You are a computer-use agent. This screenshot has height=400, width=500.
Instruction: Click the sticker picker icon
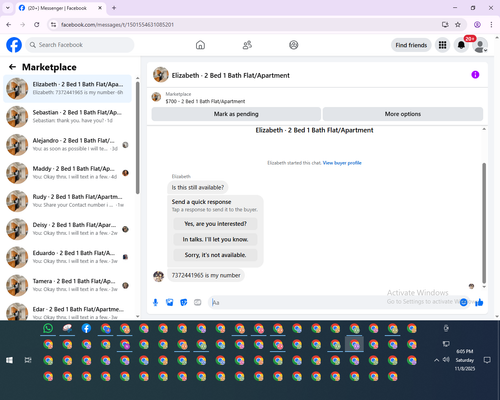click(x=184, y=302)
